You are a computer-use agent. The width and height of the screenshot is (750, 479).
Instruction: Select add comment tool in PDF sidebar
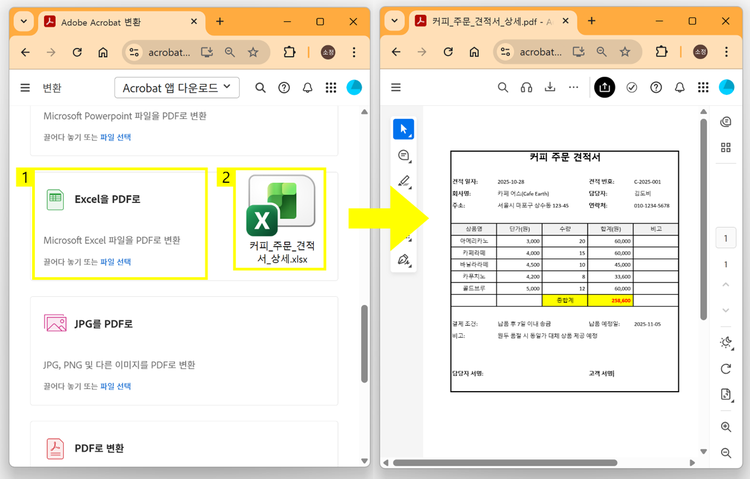click(404, 156)
